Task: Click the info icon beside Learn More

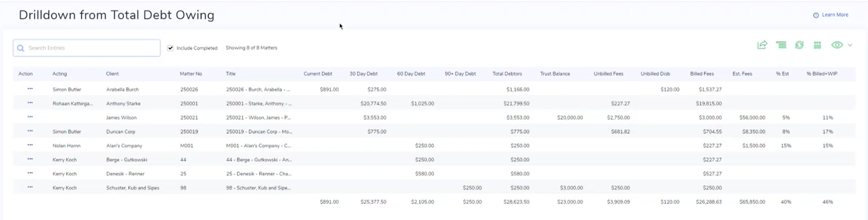Action: point(816,15)
